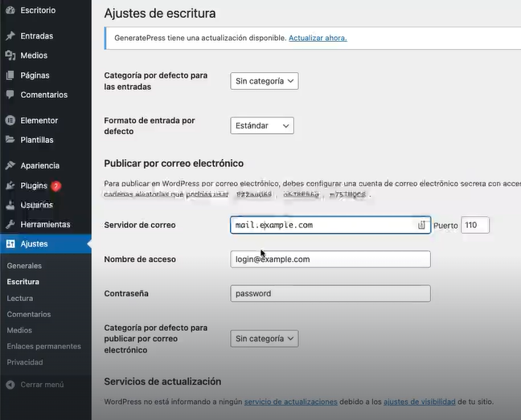This screenshot has width=521, height=420.
Task: Click the Servicios de actualización heading
Action: point(162,381)
